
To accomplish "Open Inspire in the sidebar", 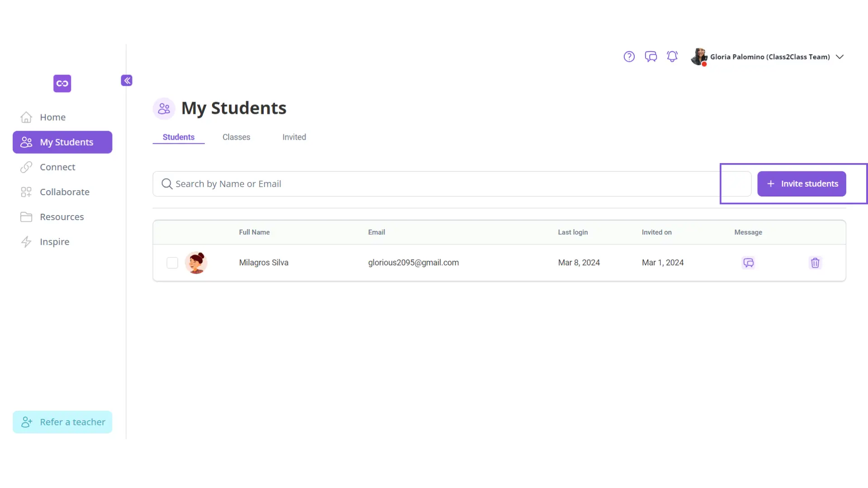I will point(62,242).
